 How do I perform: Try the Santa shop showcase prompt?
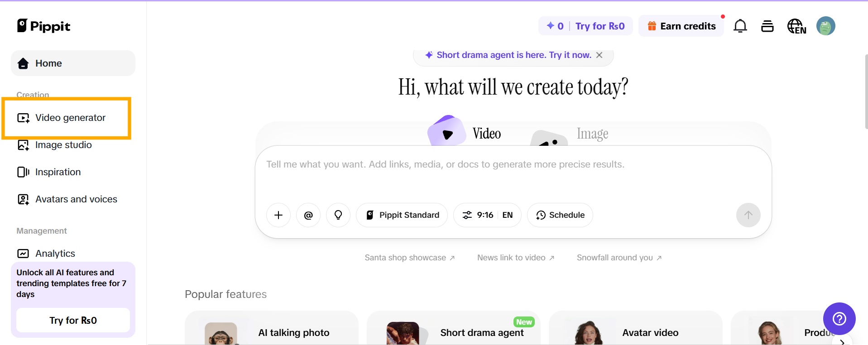tap(410, 258)
